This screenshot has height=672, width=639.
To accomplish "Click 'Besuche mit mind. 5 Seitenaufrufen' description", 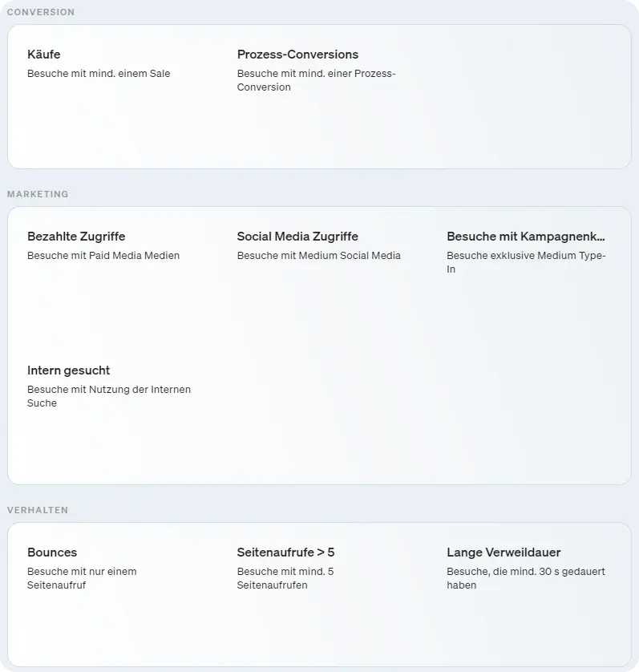I will 285,578.
